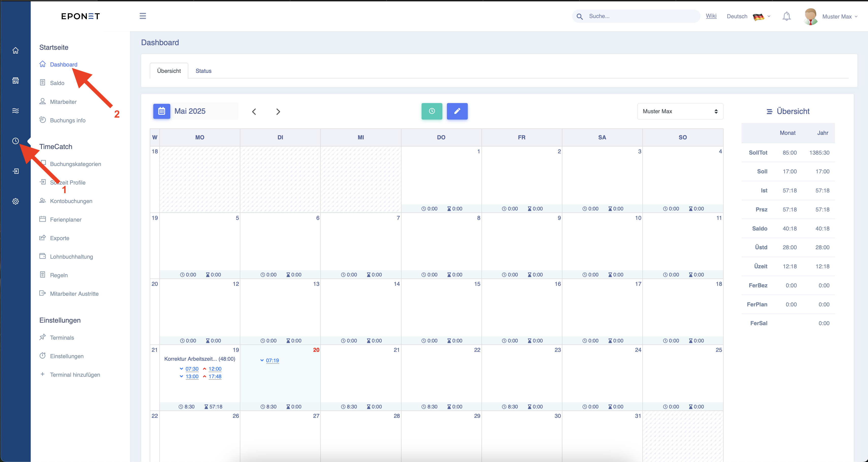The width and height of the screenshot is (868, 462).
Task: Open the Wiki link
Action: (x=711, y=16)
